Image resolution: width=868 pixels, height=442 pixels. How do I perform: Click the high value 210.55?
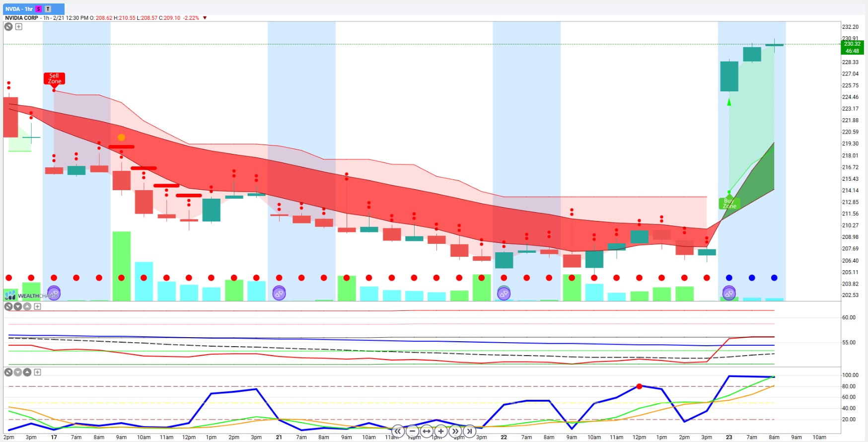[x=127, y=18]
